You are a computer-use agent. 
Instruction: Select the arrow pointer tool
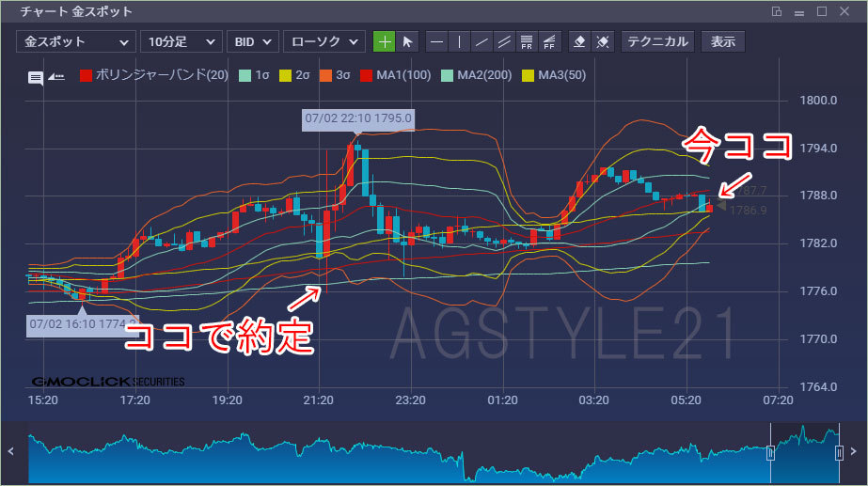pyautogui.click(x=407, y=41)
